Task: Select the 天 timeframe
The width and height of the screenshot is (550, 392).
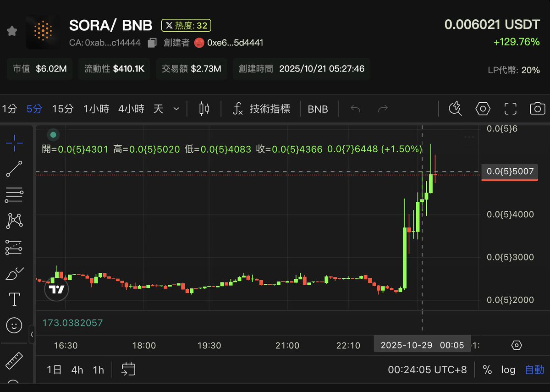Action: (x=158, y=109)
